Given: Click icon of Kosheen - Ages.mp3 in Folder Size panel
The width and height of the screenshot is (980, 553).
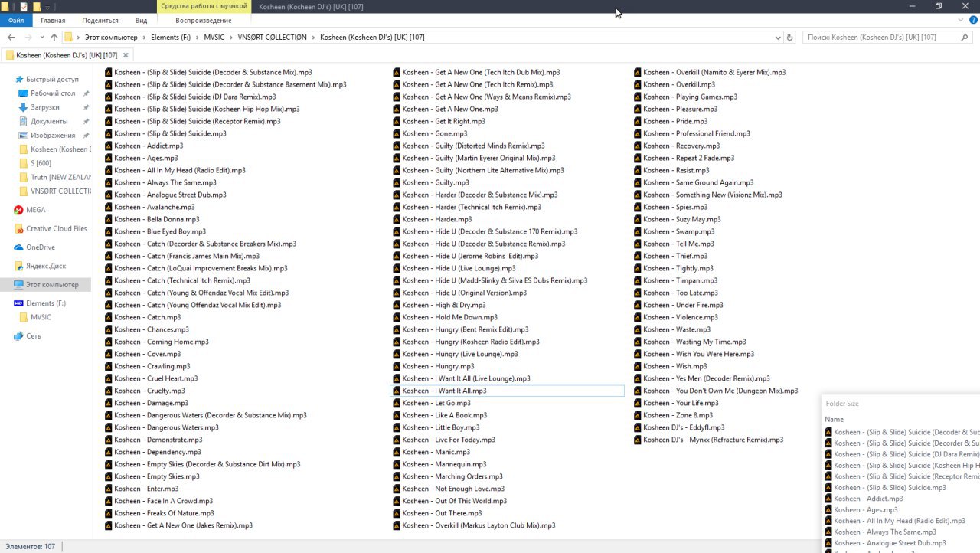Looking at the screenshot, I should point(828,509).
